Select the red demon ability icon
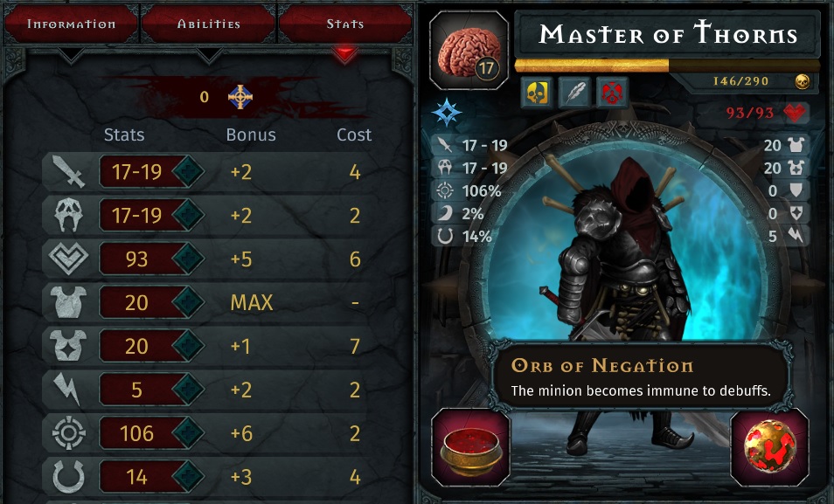This screenshot has width=834, height=504. coord(612,93)
